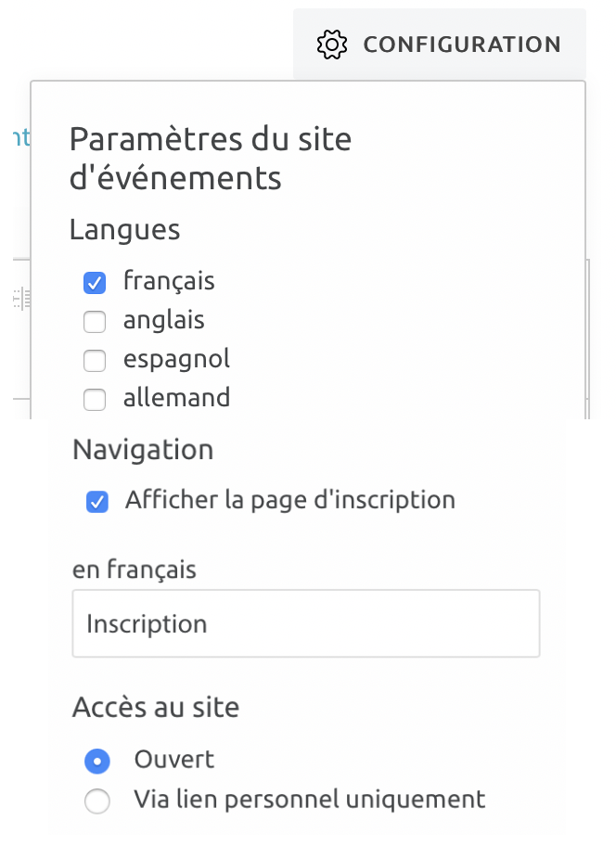This screenshot has width=616, height=846.
Task: Open the CONFIGURATION menu button
Action: point(440,45)
